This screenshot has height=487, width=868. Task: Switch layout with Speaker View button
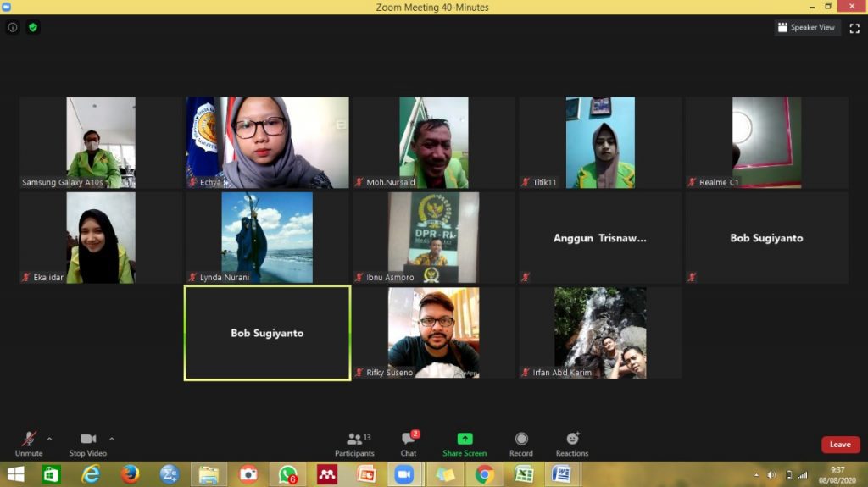[807, 28]
